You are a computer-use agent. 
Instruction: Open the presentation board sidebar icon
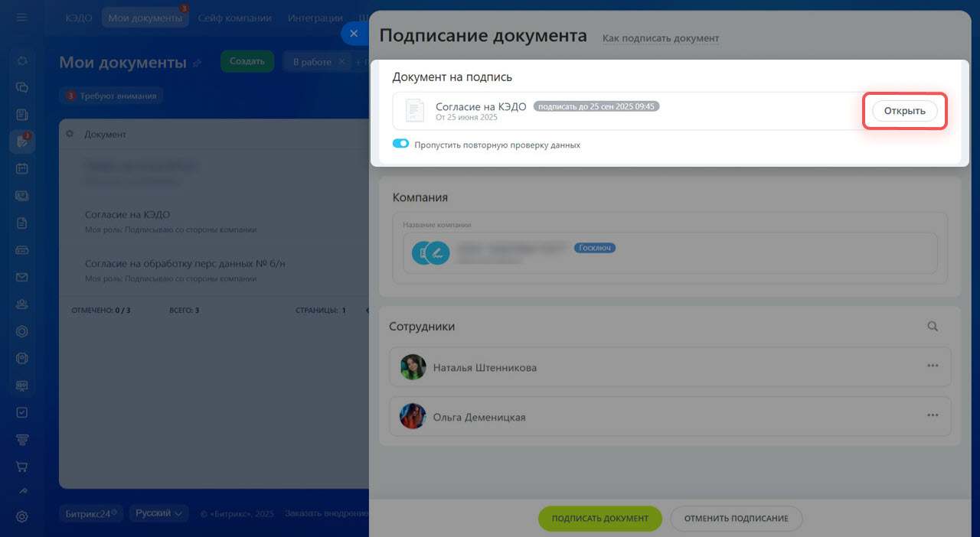point(22,385)
